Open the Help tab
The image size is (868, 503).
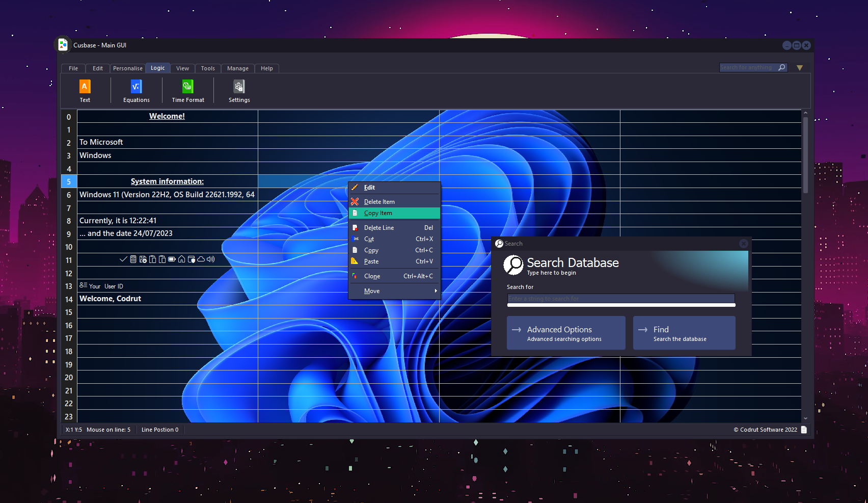click(267, 68)
